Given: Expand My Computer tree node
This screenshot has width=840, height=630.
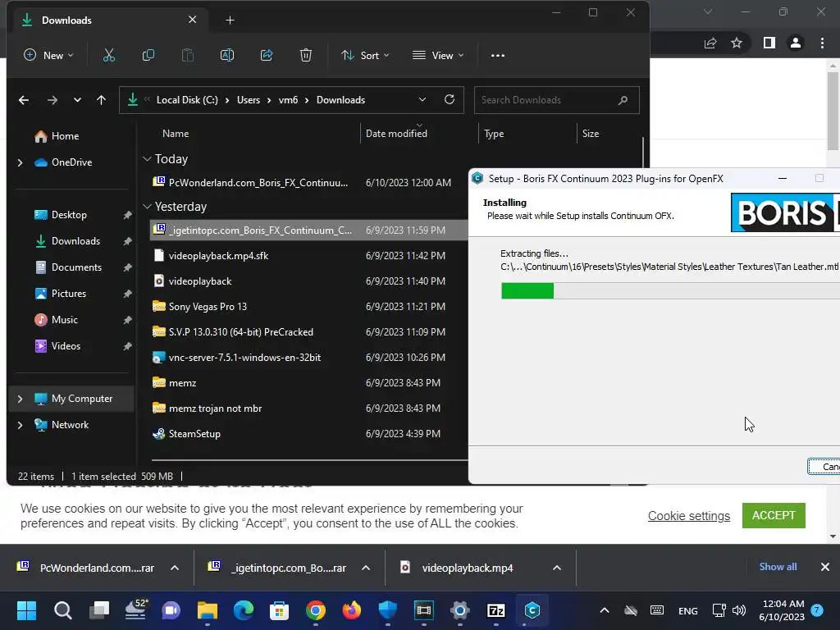Looking at the screenshot, I should (x=21, y=399).
